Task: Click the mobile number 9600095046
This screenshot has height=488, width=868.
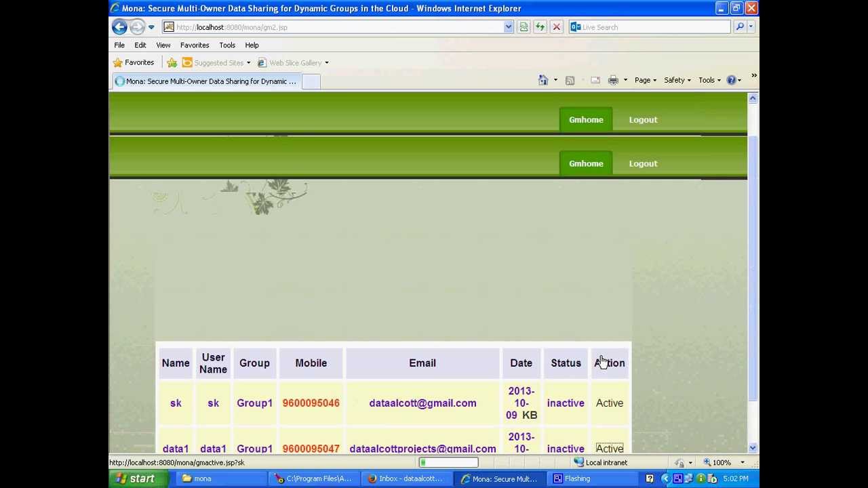Action: [311, 403]
